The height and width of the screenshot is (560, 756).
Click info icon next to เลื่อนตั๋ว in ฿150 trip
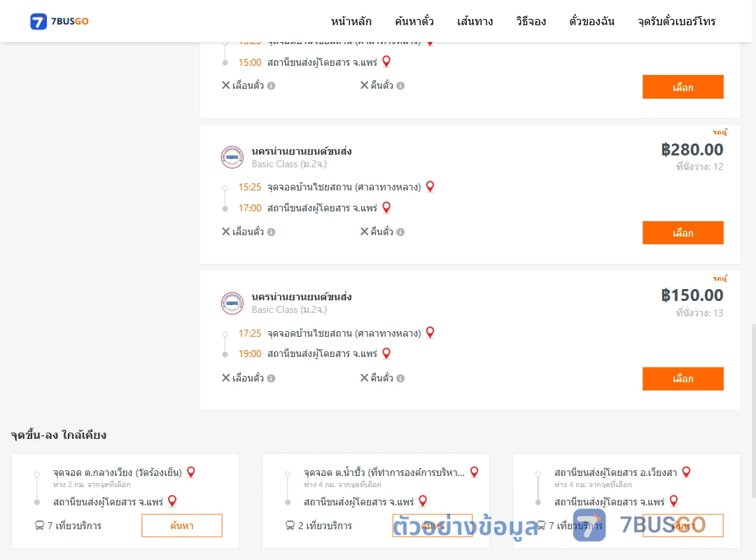click(272, 378)
